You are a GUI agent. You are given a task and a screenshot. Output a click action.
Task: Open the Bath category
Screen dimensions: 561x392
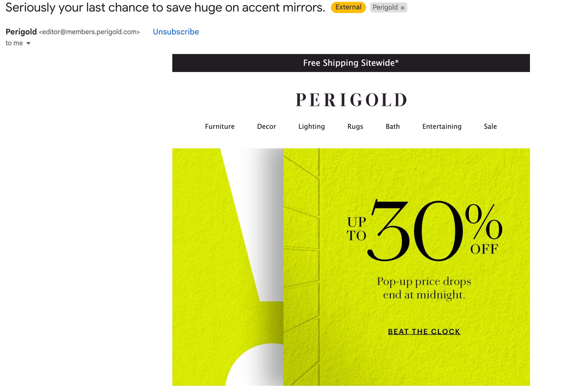pyautogui.click(x=392, y=126)
